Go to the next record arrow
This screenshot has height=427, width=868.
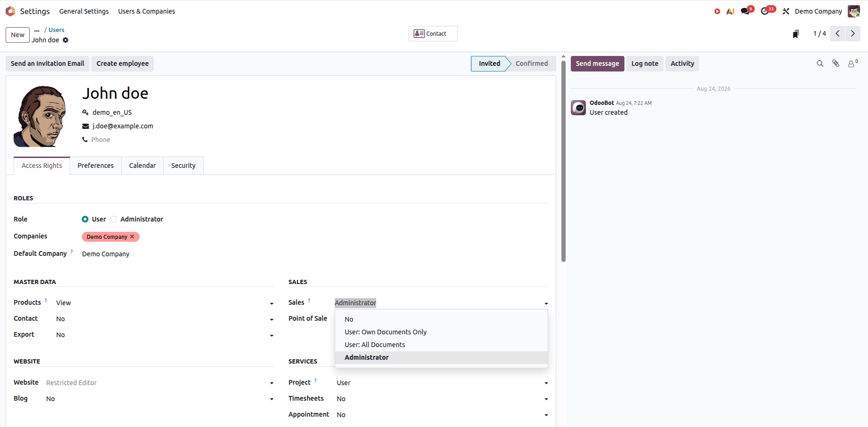(853, 33)
